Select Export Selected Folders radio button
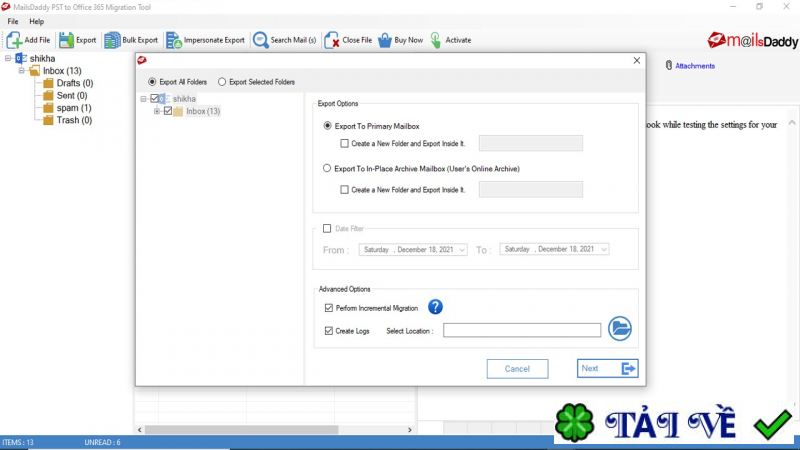Image resolution: width=800 pixels, height=450 pixels. [x=222, y=82]
